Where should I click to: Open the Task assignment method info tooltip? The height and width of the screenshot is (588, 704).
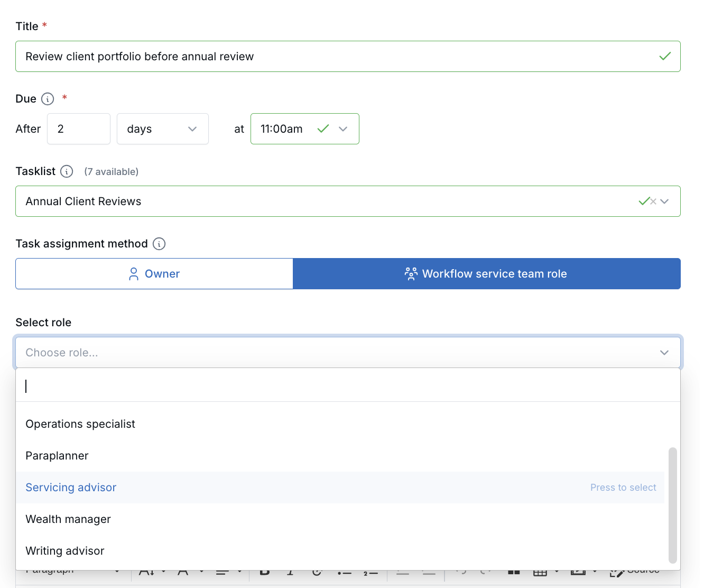159,244
